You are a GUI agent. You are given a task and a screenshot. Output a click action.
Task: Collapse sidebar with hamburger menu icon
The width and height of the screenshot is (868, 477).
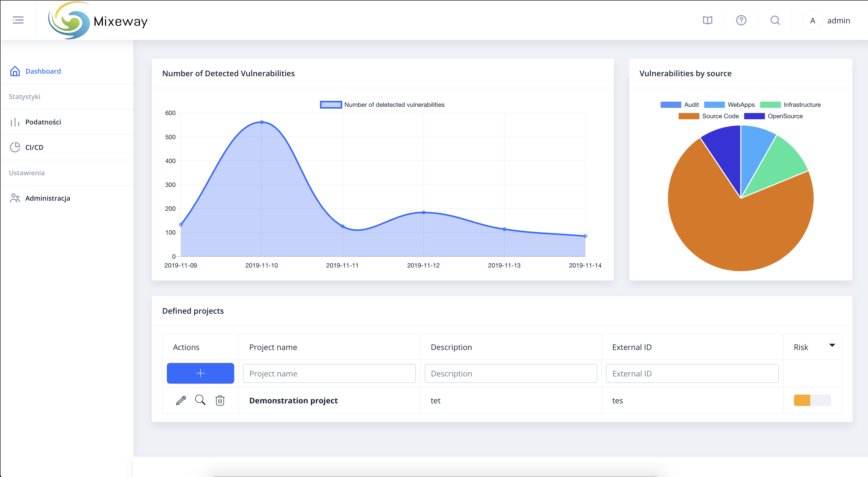click(x=18, y=20)
